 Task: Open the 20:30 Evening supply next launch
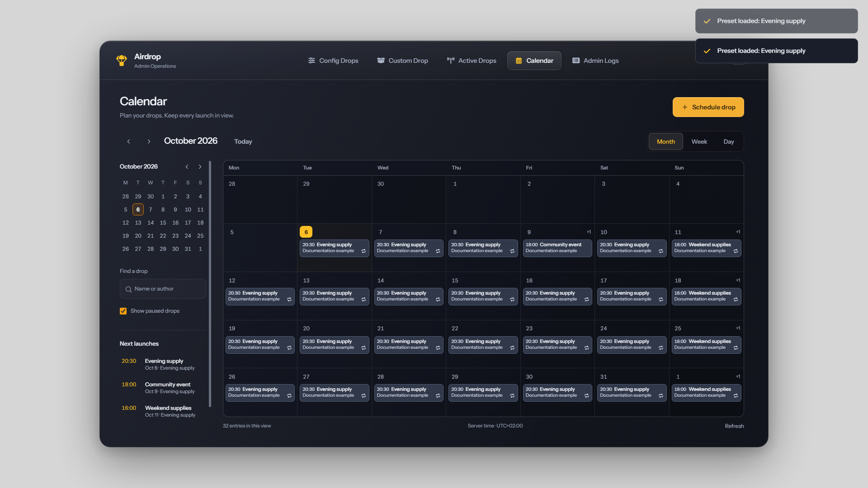[x=163, y=364]
